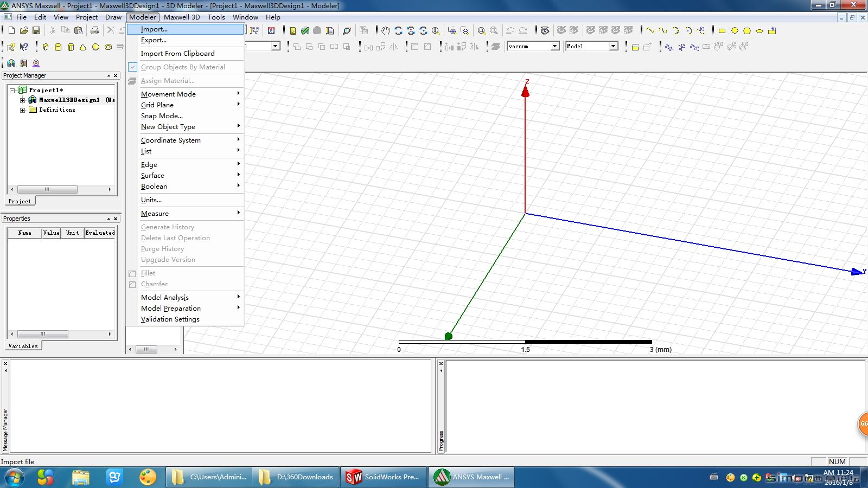Viewport: 868px width, 488px height.
Task: Select the Draw regular polygon tool
Action: 747,30
